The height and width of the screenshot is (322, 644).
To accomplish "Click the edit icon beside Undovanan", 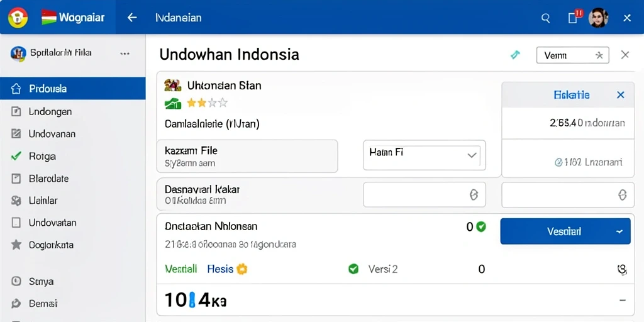I will click(x=16, y=133).
